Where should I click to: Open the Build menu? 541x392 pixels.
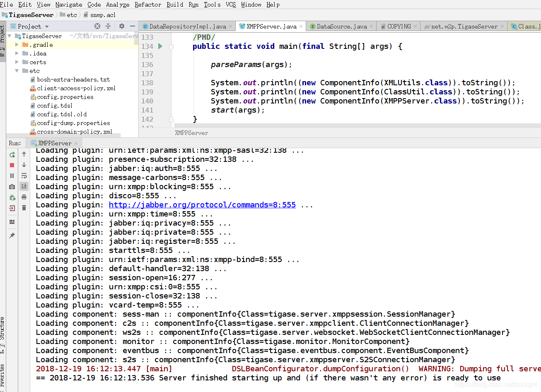[175, 5]
